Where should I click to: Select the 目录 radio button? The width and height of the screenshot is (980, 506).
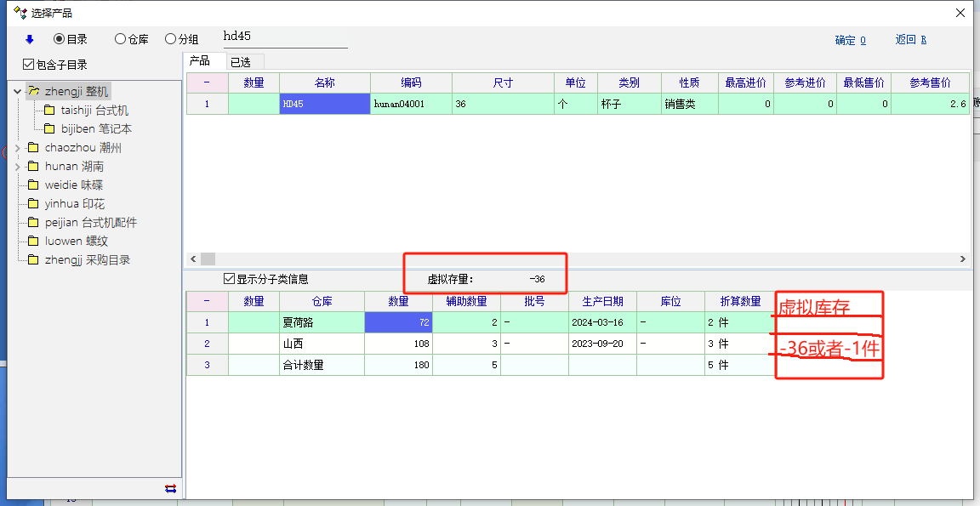[x=60, y=39]
